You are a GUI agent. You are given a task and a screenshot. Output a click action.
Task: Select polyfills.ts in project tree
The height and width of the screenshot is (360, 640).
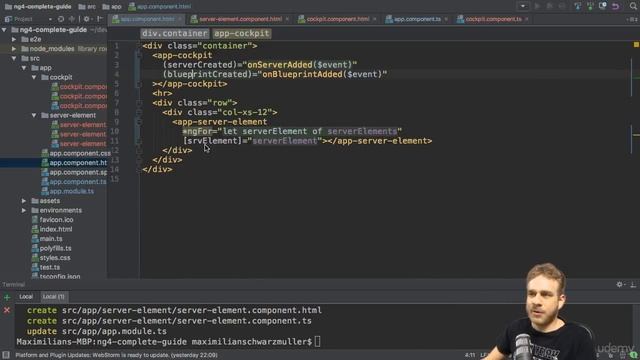click(x=51, y=248)
